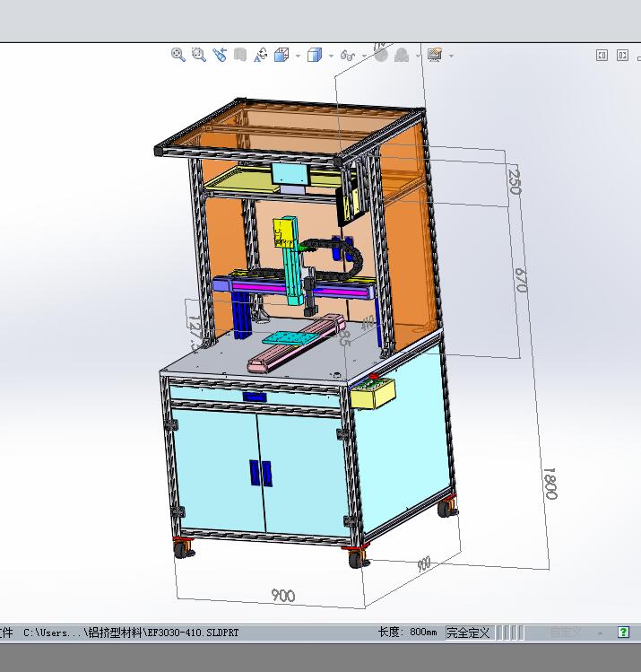Select the front 900 width dimension

[283, 595]
